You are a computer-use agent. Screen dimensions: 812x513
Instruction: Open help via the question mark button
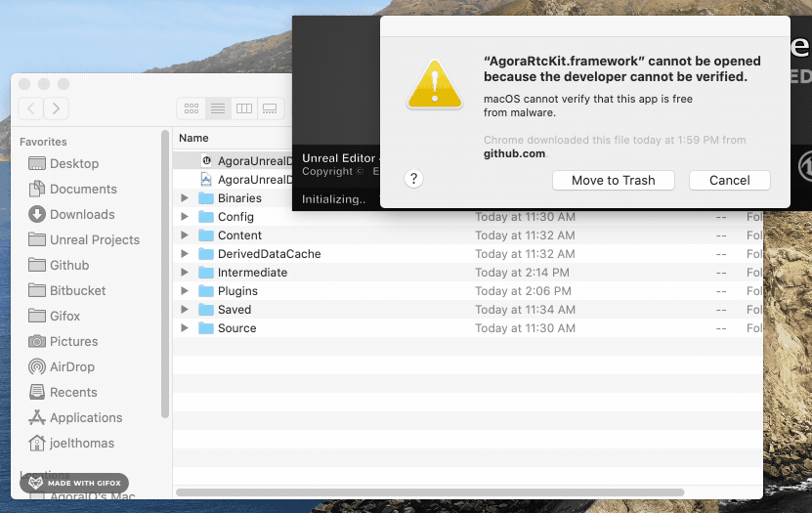click(x=413, y=179)
